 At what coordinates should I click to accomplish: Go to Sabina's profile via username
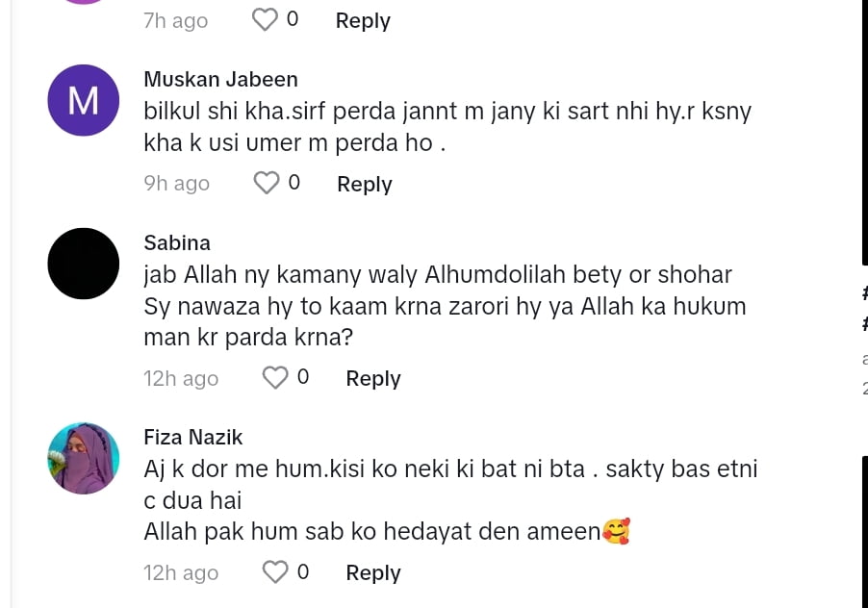[177, 242]
